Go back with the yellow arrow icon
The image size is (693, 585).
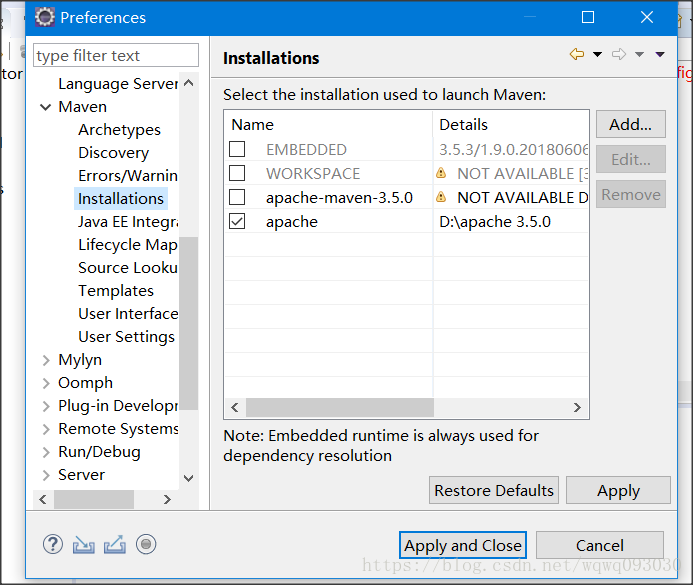(577, 54)
